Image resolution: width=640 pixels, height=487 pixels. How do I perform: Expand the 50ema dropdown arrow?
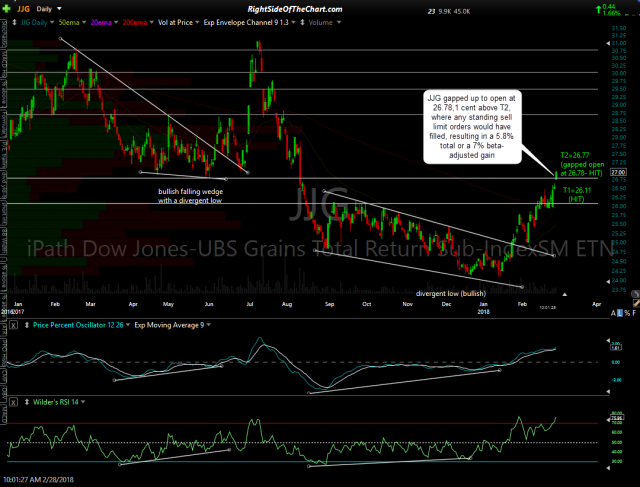pyautogui.click(x=84, y=22)
